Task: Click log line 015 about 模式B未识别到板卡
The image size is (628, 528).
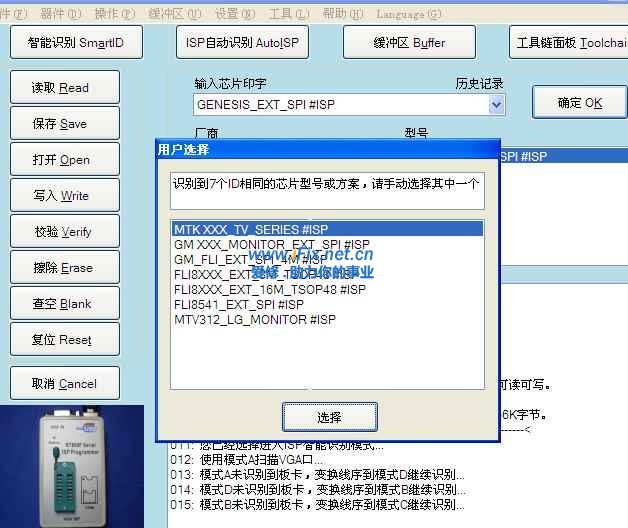Action: tap(318, 505)
